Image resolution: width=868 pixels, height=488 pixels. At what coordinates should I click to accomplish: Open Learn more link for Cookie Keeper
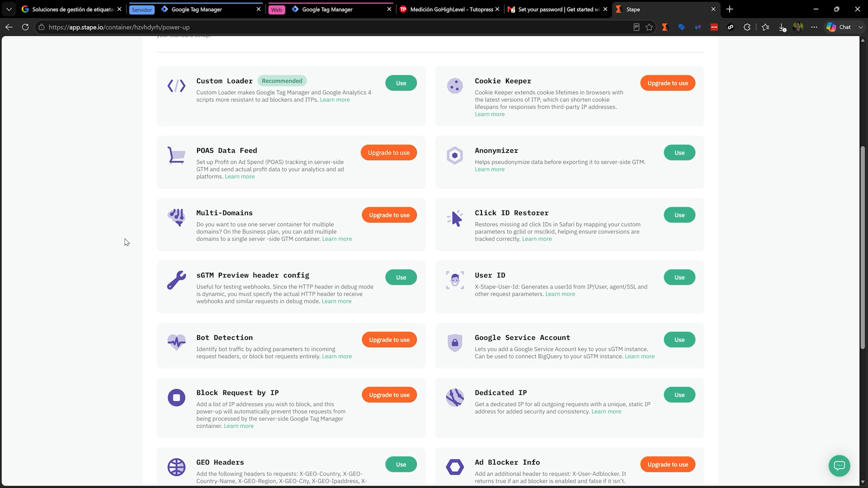click(x=490, y=114)
